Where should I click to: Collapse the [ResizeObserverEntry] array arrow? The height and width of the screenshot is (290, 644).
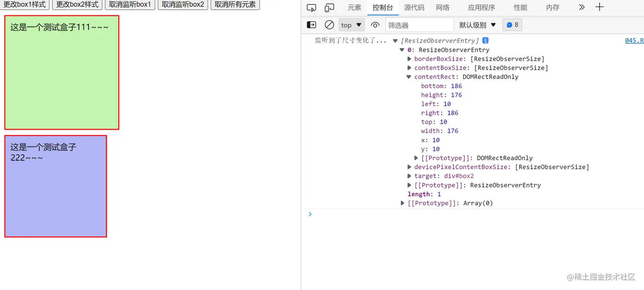click(395, 41)
